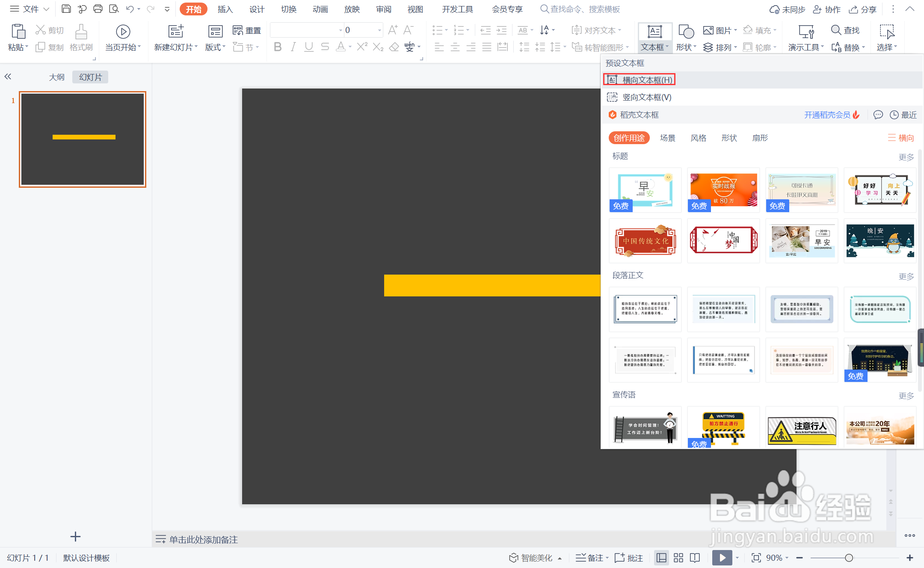This screenshot has width=924, height=568.
Task: Click the Format Painter brush icon
Action: tap(81, 32)
